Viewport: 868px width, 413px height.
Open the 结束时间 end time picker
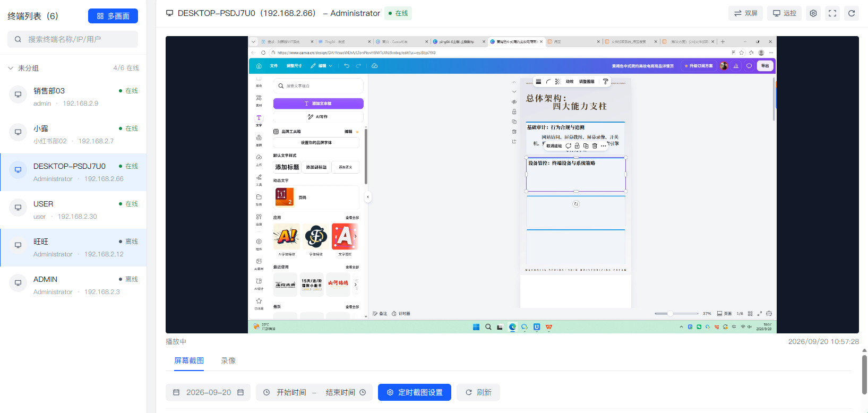[340, 392]
